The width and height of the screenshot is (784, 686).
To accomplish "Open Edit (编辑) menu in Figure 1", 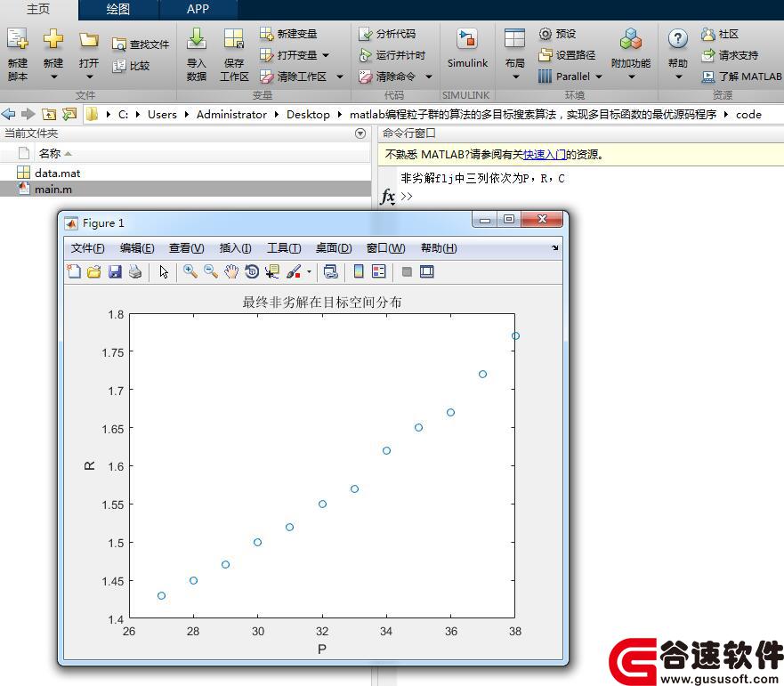I will click(x=137, y=248).
